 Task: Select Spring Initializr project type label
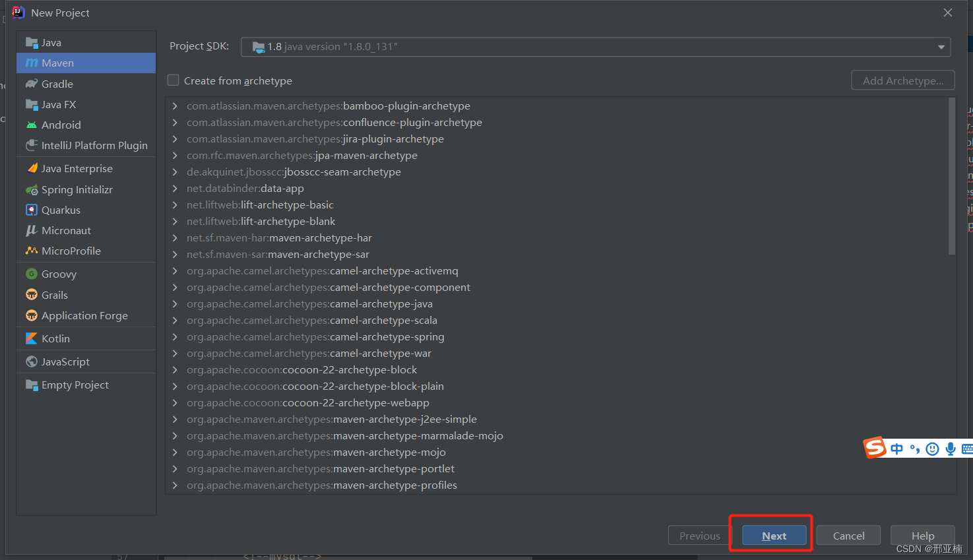(77, 190)
